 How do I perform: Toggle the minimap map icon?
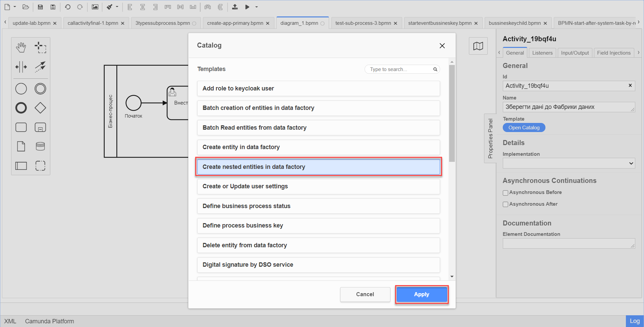tap(478, 46)
